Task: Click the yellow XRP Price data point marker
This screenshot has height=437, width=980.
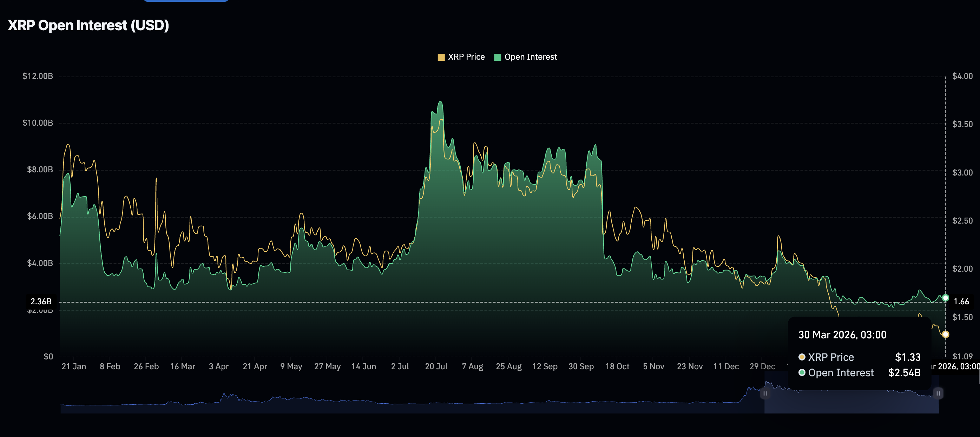Action: click(945, 334)
